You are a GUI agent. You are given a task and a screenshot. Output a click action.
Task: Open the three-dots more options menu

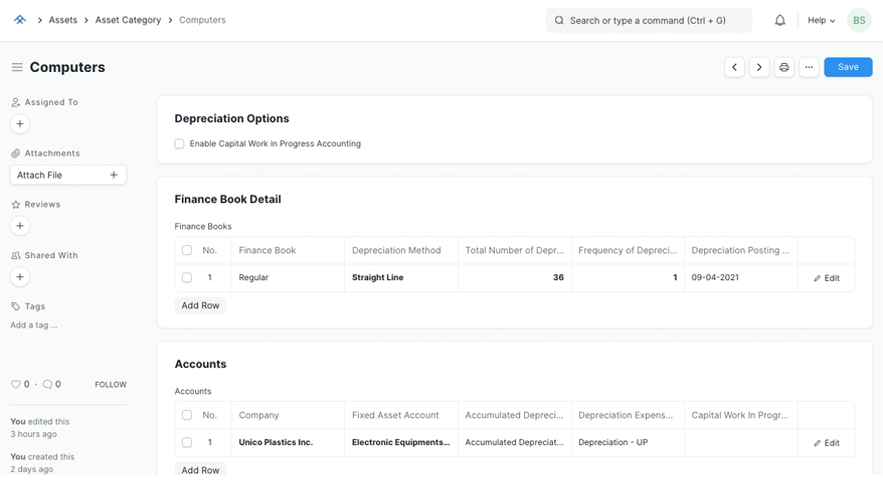click(809, 67)
